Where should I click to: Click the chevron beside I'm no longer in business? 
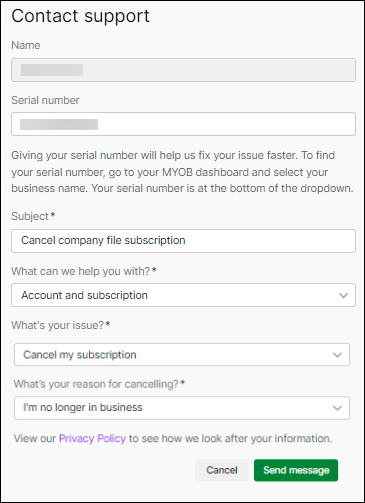[x=337, y=408]
